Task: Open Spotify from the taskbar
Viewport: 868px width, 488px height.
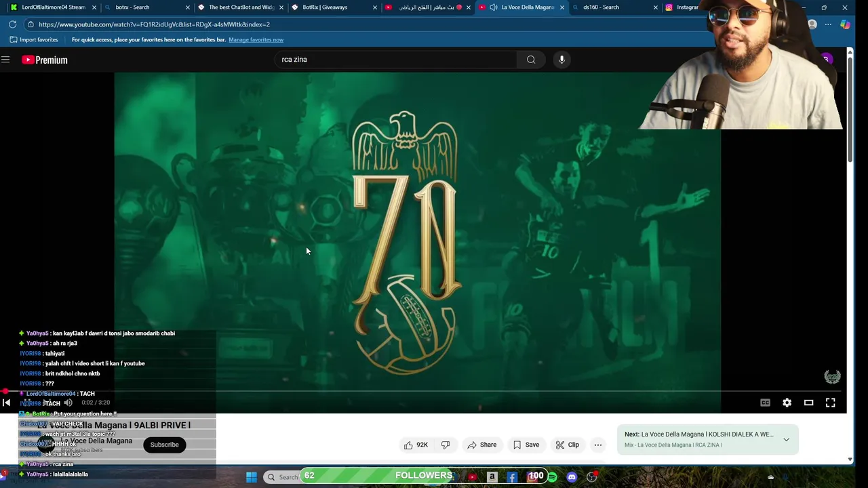Action: [x=552, y=477]
